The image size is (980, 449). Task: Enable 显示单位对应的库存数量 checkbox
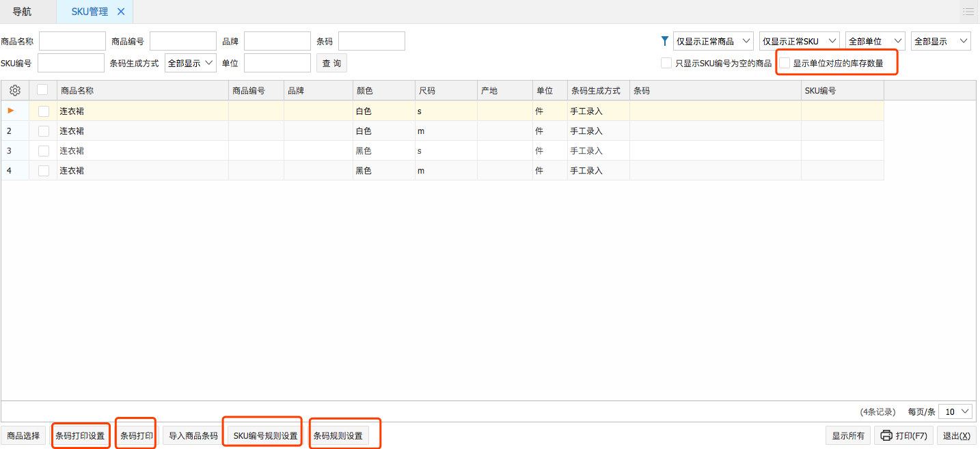(x=785, y=62)
